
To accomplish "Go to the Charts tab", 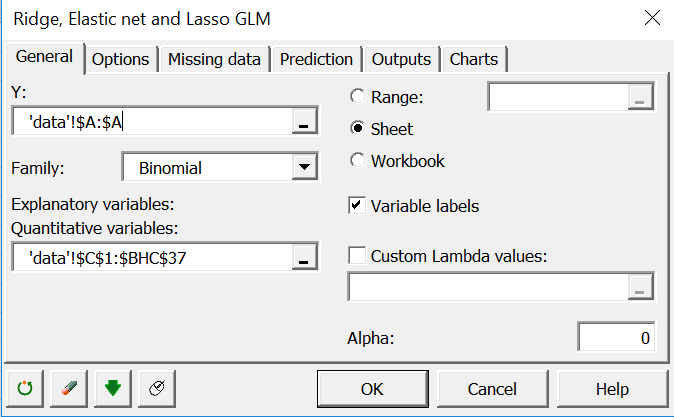I will tap(474, 59).
